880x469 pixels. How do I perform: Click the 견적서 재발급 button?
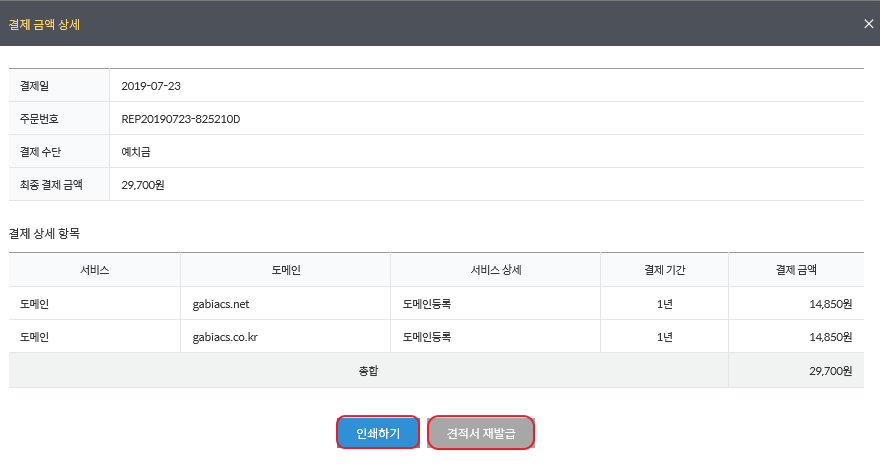(480, 433)
